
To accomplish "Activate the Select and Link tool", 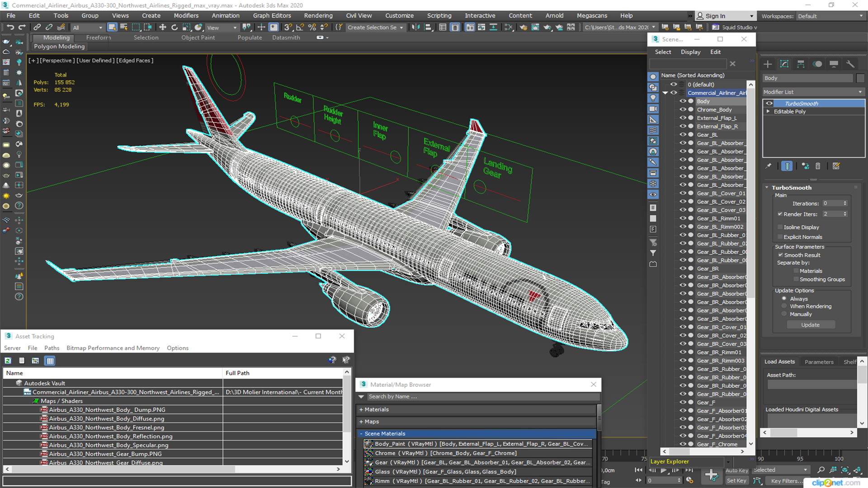I will 37,27.
